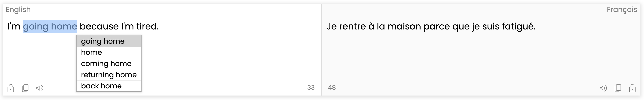Select 'back home' from the suggestions

(x=109, y=86)
